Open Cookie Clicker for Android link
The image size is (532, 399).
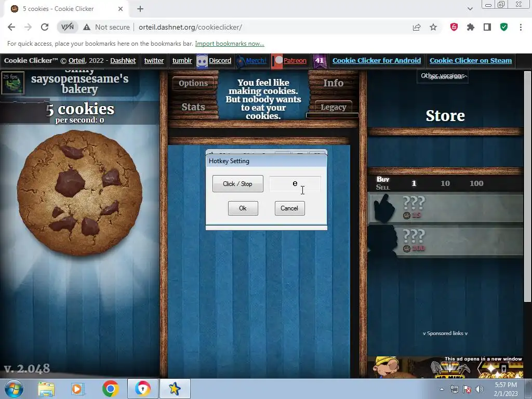377,61
